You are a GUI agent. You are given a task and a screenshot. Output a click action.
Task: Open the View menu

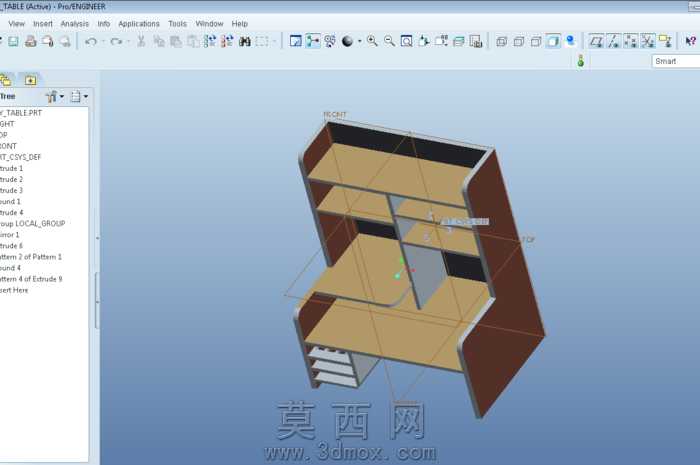click(17, 24)
